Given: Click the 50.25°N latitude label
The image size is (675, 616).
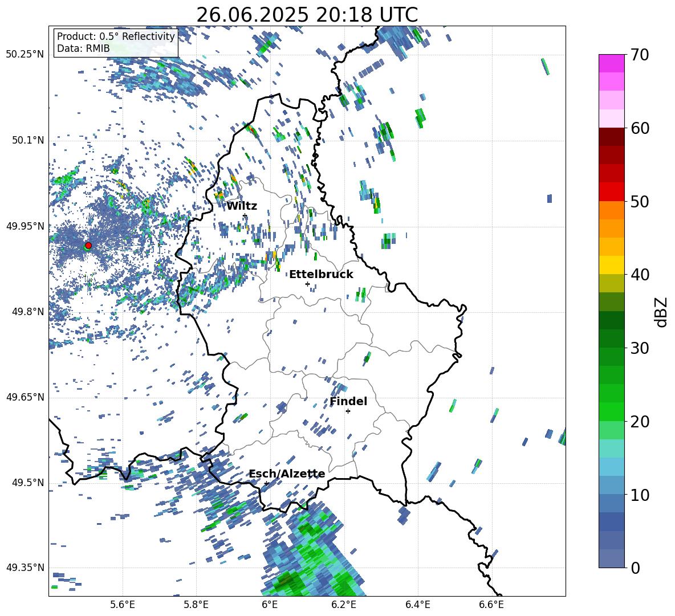Looking at the screenshot, I should point(25,55).
